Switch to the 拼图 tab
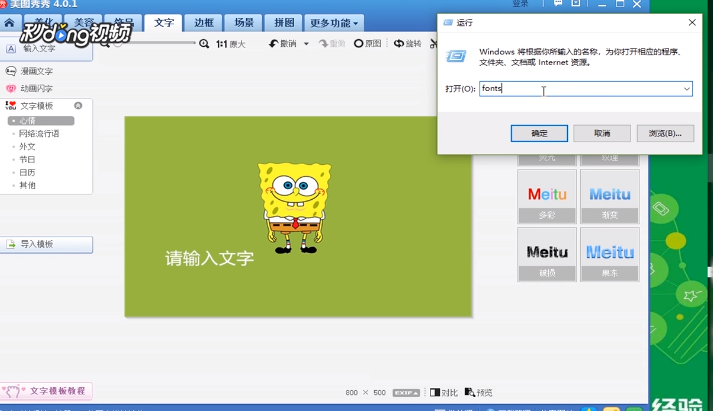This screenshot has height=411, width=713. pos(284,23)
